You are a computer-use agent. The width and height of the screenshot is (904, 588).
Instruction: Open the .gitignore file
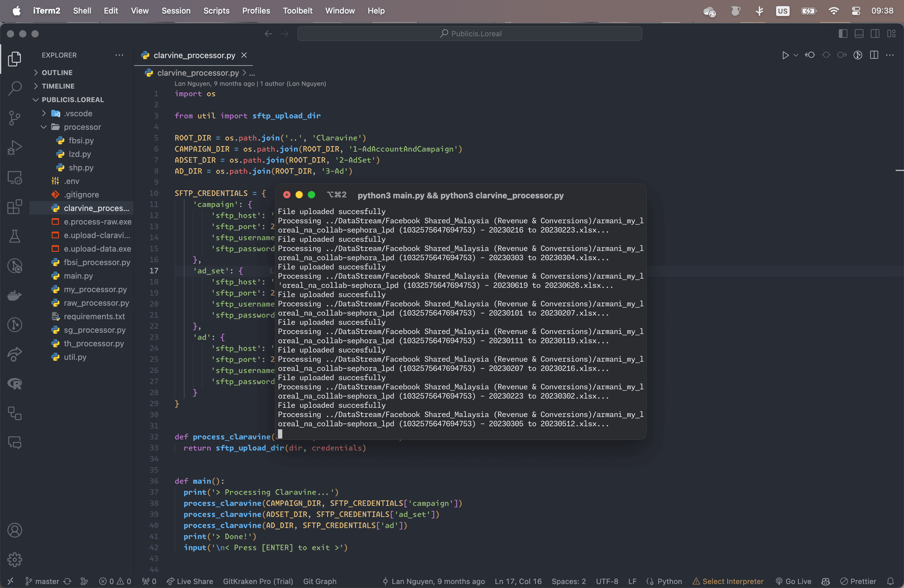pyautogui.click(x=81, y=195)
